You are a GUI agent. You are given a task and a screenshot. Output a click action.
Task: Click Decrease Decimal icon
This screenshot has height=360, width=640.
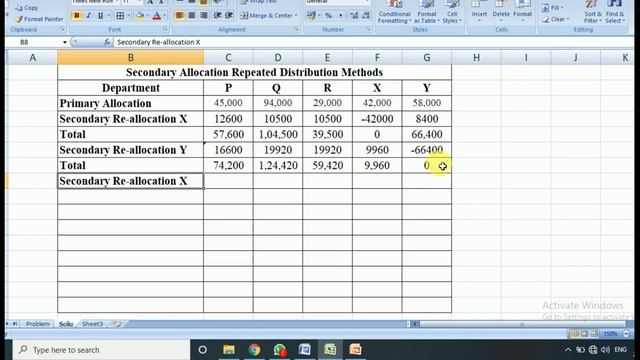[x=366, y=16]
